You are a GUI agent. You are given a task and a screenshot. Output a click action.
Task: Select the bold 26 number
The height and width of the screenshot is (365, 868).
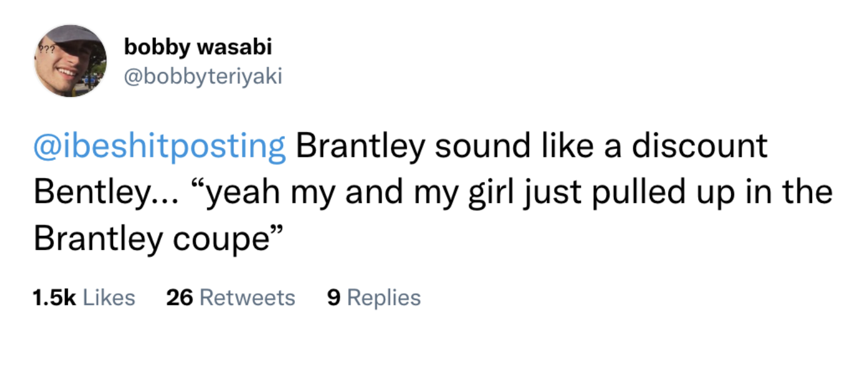click(x=181, y=297)
